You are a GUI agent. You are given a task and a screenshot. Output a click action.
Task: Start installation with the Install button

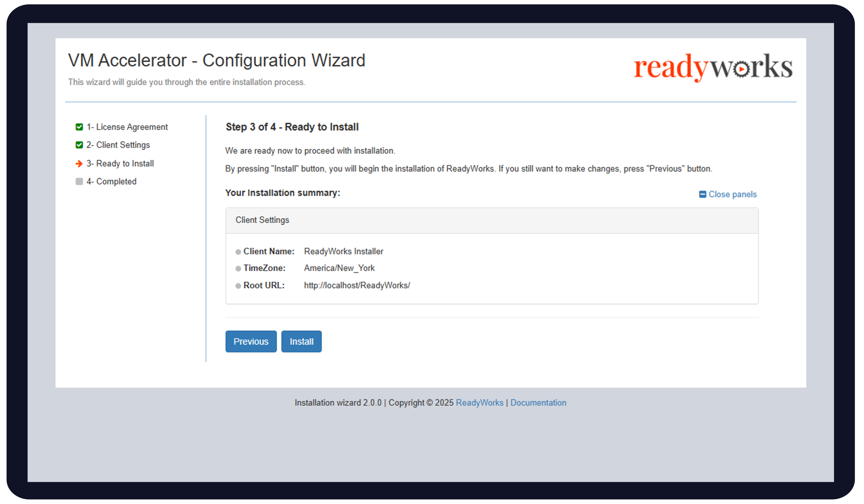pyautogui.click(x=301, y=341)
